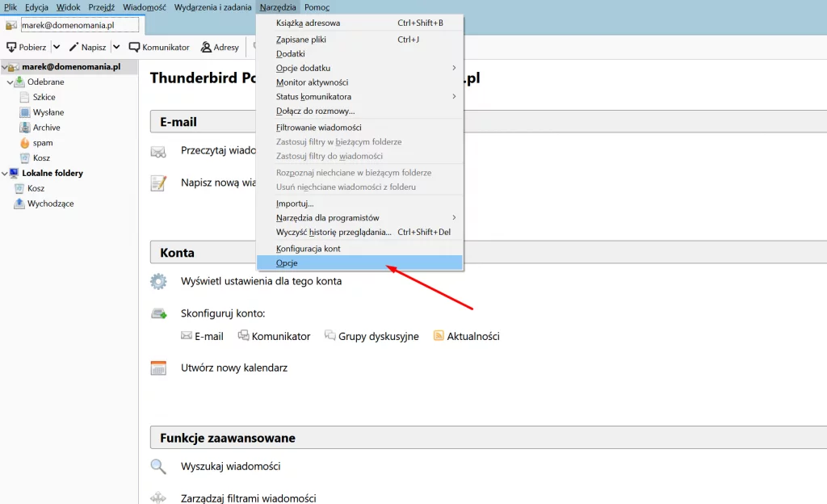Click the notepad icon beside Napisz nową wiadomość
This screenshot has height=504, width=827.
(158, 183)
